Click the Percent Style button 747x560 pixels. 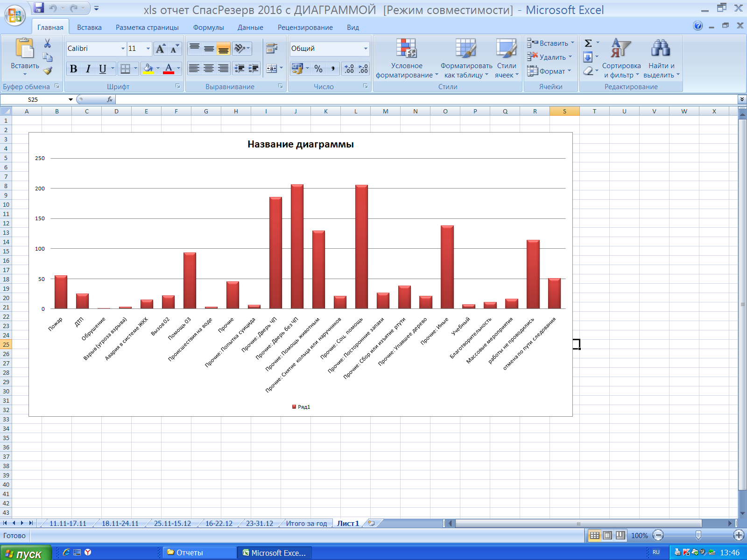pos(318,69)
